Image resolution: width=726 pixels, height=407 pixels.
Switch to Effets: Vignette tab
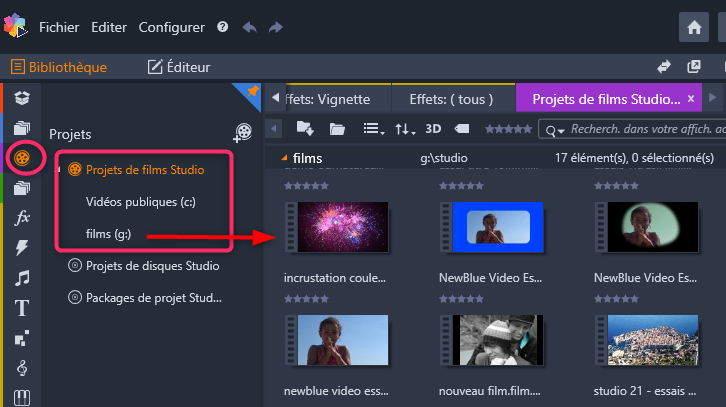[338, 99]
